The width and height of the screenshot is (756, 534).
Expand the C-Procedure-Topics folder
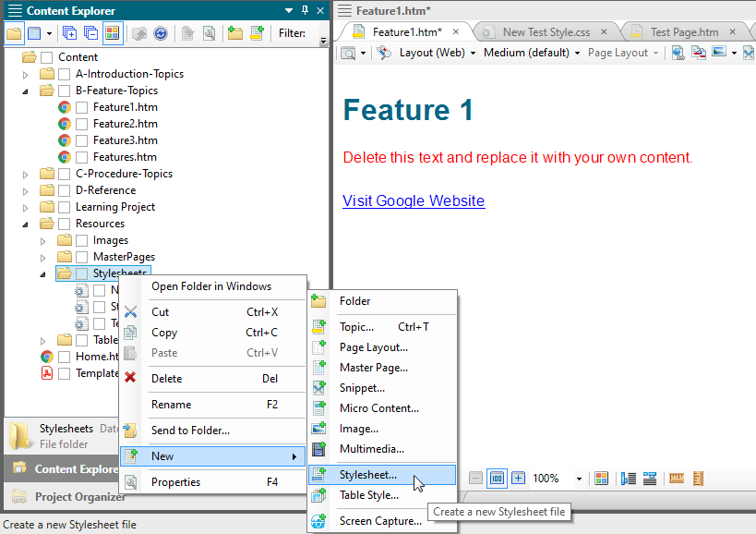click(26, 174)
